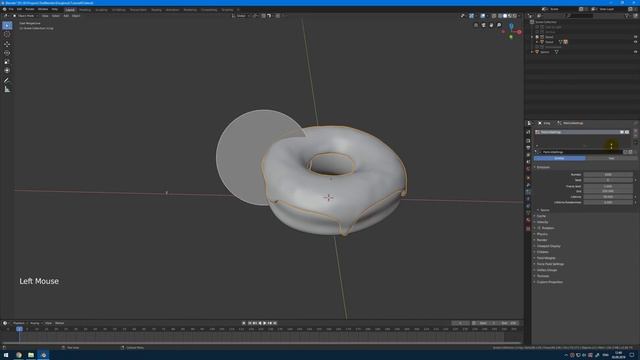Select the Hair particle type button

611,158
